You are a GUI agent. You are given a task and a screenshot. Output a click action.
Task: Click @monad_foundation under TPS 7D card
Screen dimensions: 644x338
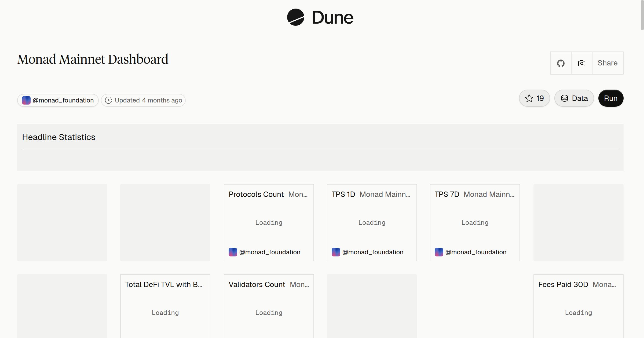pos(476,252)
